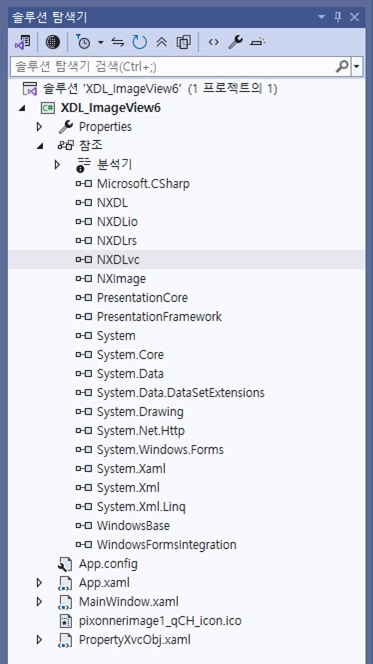Toggle the preview selected items icon
373x664 pixels.
pyautogui.click(x=257, y=42)
